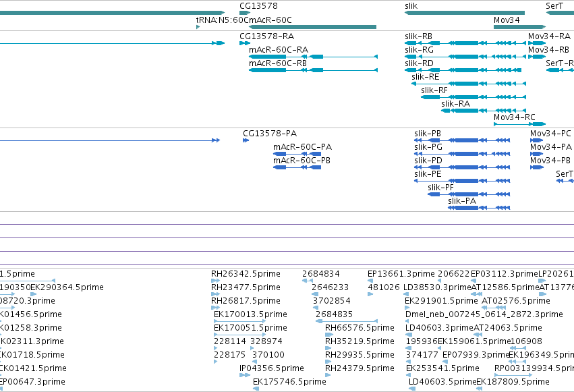Select the RH23477.5prime EST label
Screen dimensions: 574x392
click(246, 287)
